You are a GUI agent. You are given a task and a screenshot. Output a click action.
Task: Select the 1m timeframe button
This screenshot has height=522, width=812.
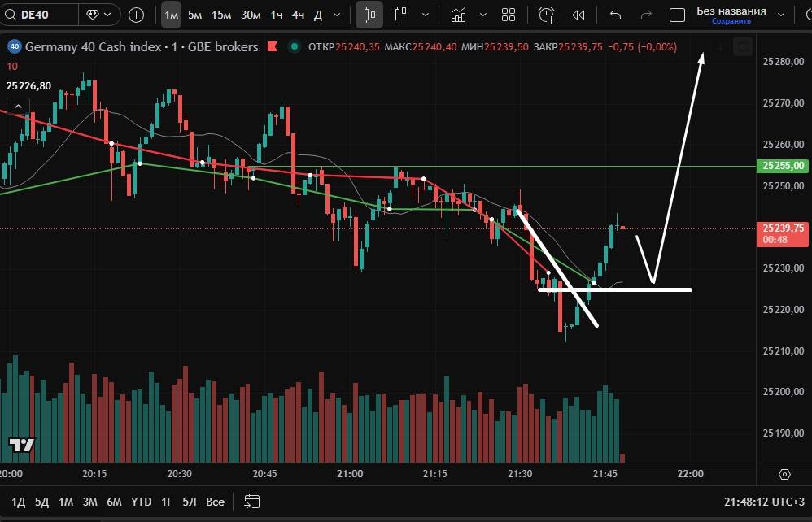point(171,15)
